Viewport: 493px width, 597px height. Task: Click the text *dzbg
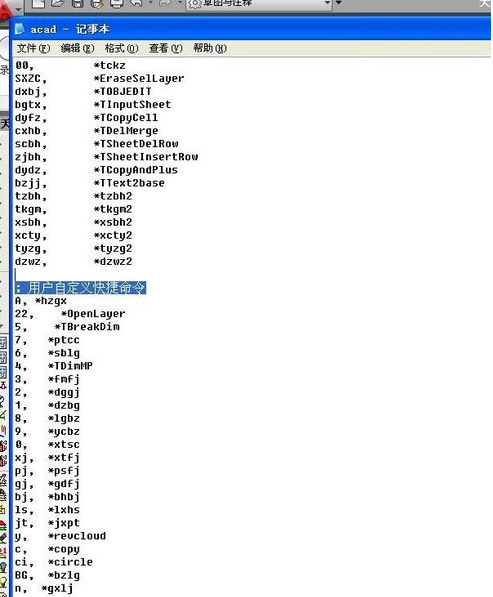(x=64, y=405)
